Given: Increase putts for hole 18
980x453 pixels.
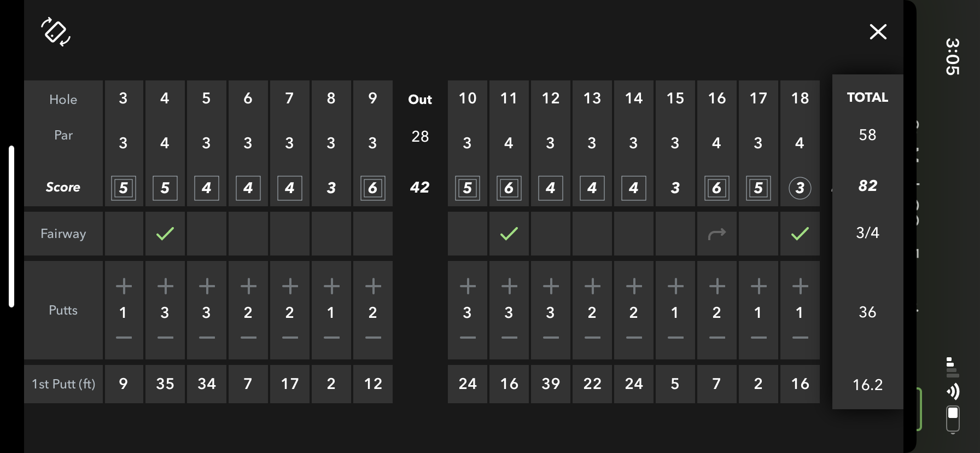Looking at the screenshot, I should pos(800,286).
